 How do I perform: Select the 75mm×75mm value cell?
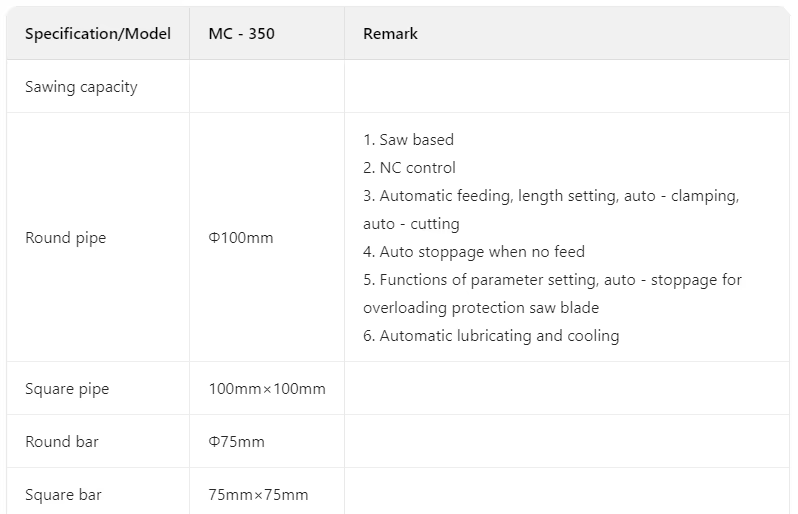click(258, 495)
